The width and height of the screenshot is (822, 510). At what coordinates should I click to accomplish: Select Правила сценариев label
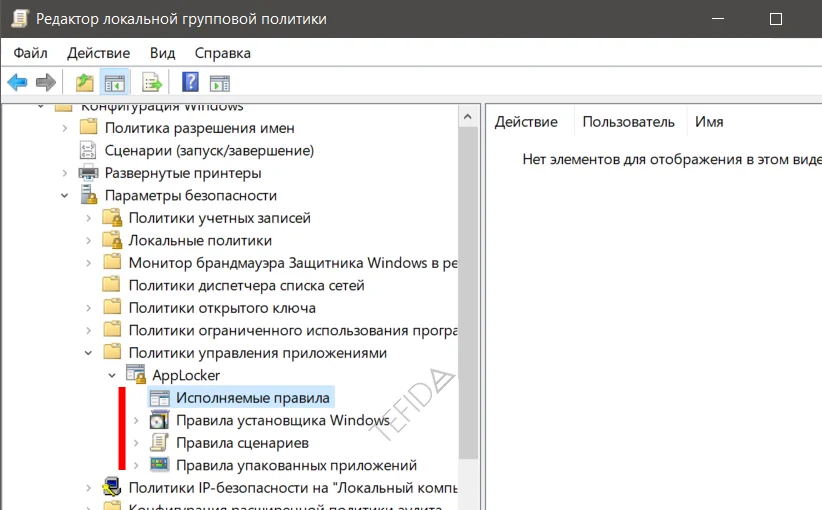click(x=242, y=443)
